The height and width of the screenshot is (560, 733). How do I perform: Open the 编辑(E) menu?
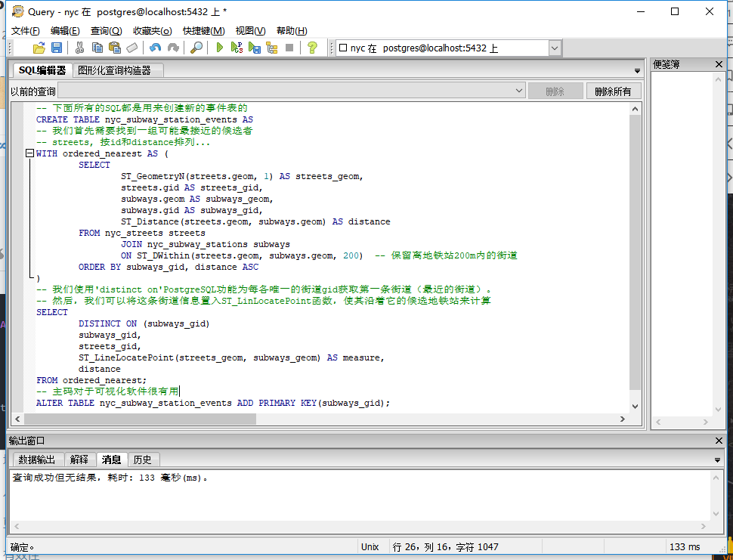65,31
